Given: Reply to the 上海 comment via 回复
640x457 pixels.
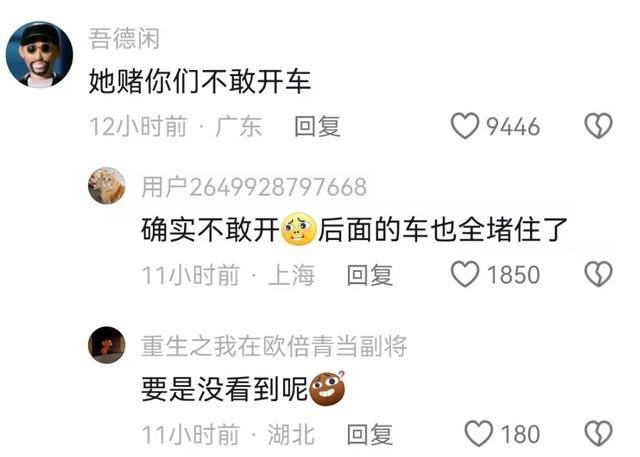Looking at the screenshot, I should 370,275.
